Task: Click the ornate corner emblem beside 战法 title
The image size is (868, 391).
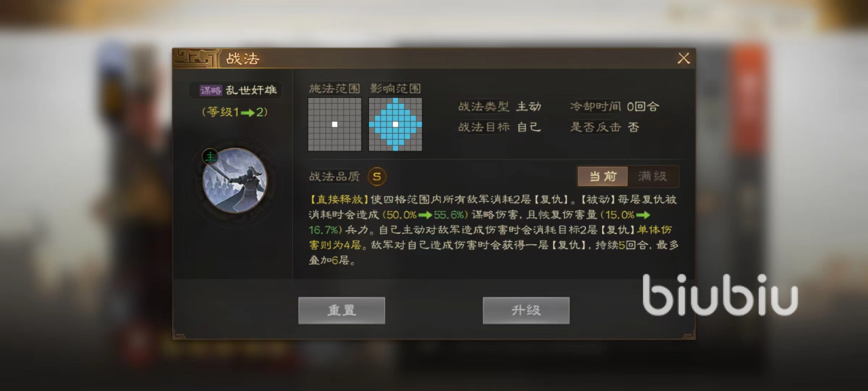Action: tap(196, 58)
